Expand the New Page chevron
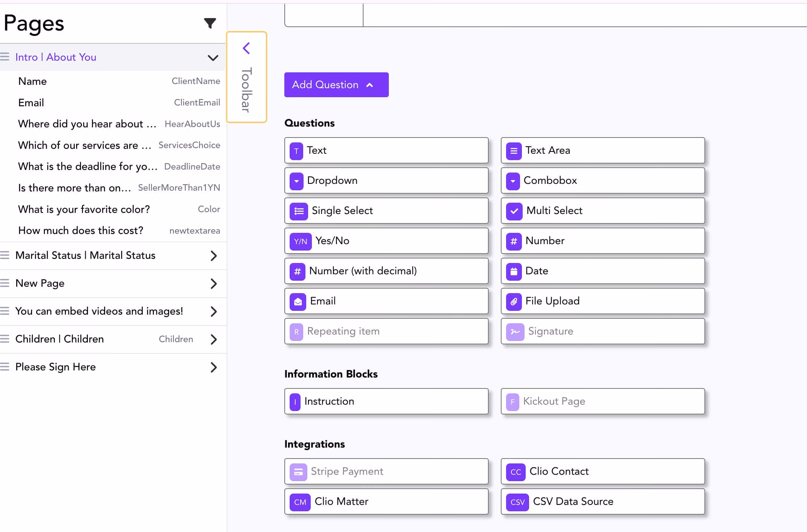The height and width of the screenshot is (532, 807). (x=213, y=284)
